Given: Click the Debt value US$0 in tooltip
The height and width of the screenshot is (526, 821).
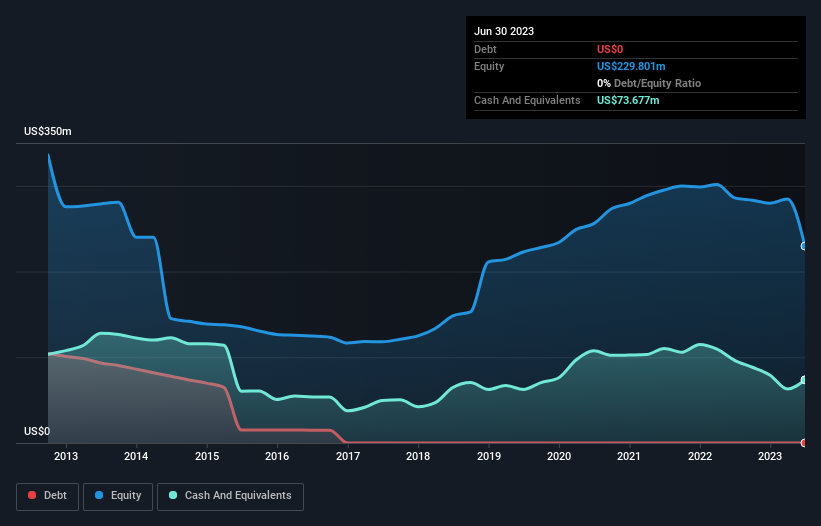Looking at the screenshot, I should (610, 49).
